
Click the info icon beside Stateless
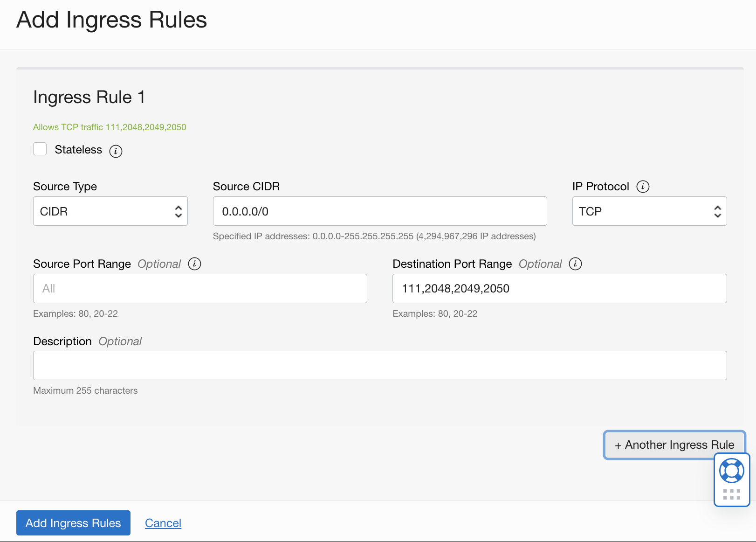pyautogui.click(x=116, y=151)
